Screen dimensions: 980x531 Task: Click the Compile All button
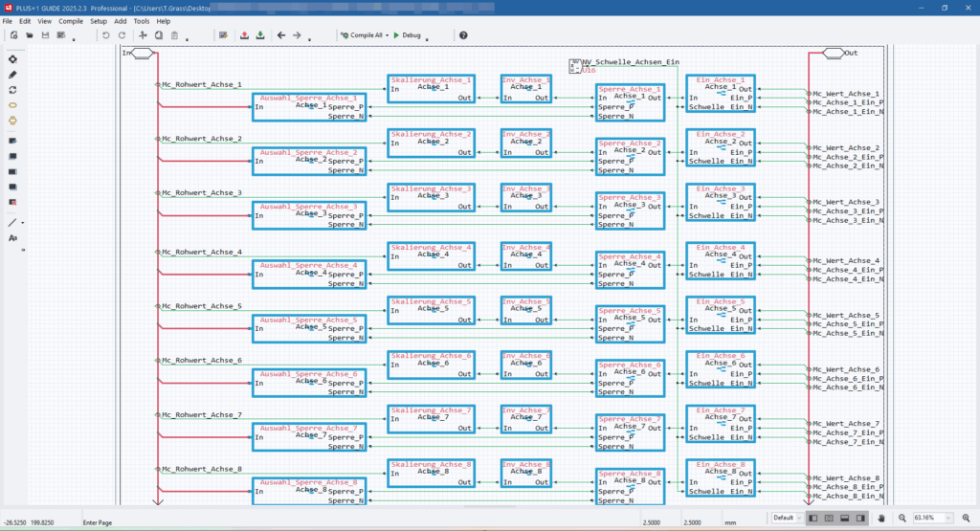362,35
